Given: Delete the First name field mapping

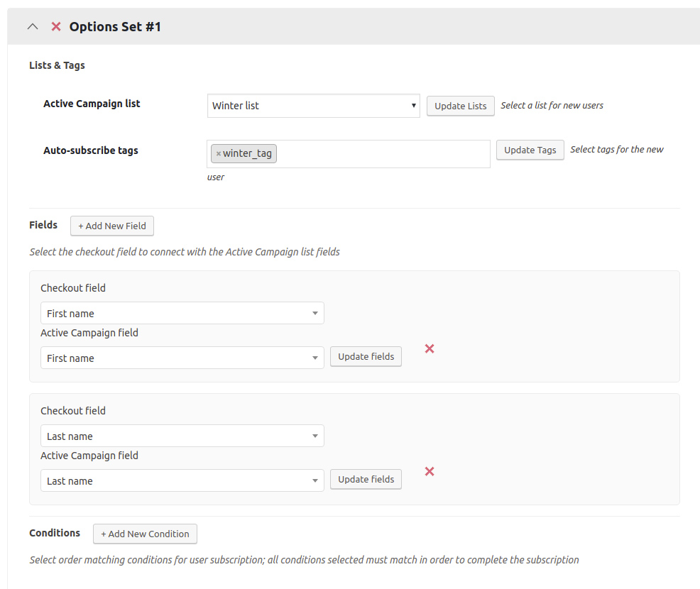Looking at the screenshot, I should click(430, 348).
